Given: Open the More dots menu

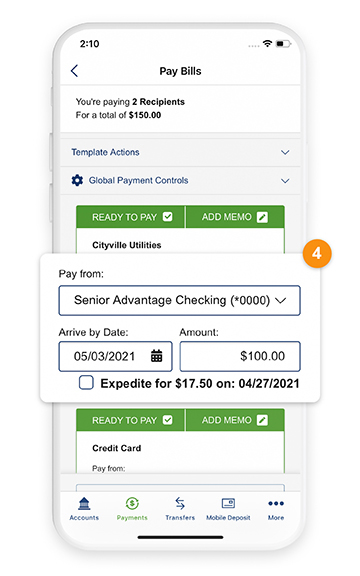Looking at the screenshot, I should (x=276, y=503).
